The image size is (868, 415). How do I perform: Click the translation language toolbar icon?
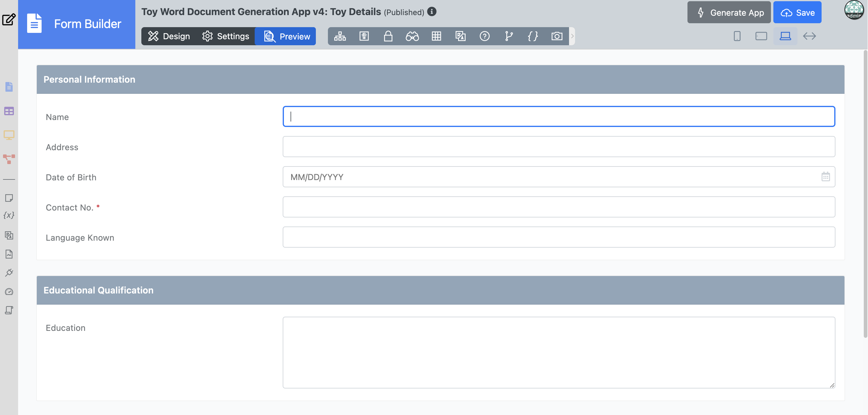[x=460, y=36]
